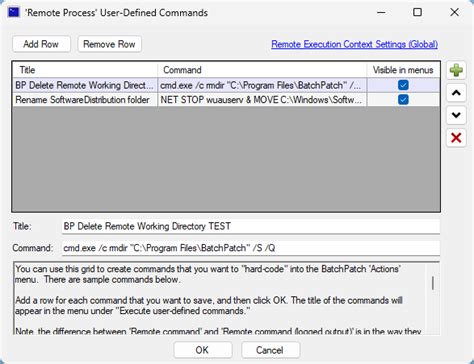Click the Command column header
The width and height of the screenshot is (474, 364).
[262, 70]
